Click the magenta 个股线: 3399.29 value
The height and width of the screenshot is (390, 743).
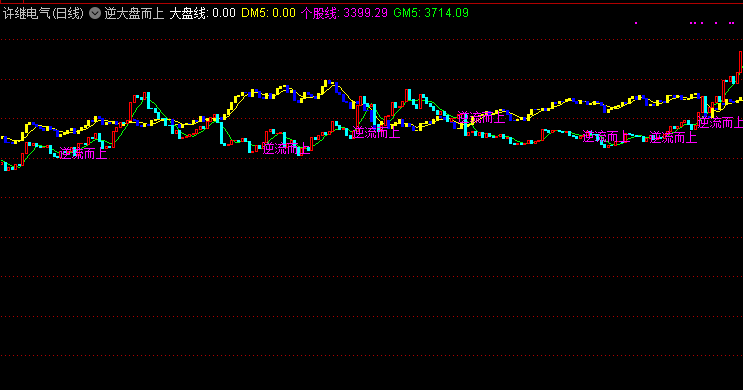click(344, 13)
